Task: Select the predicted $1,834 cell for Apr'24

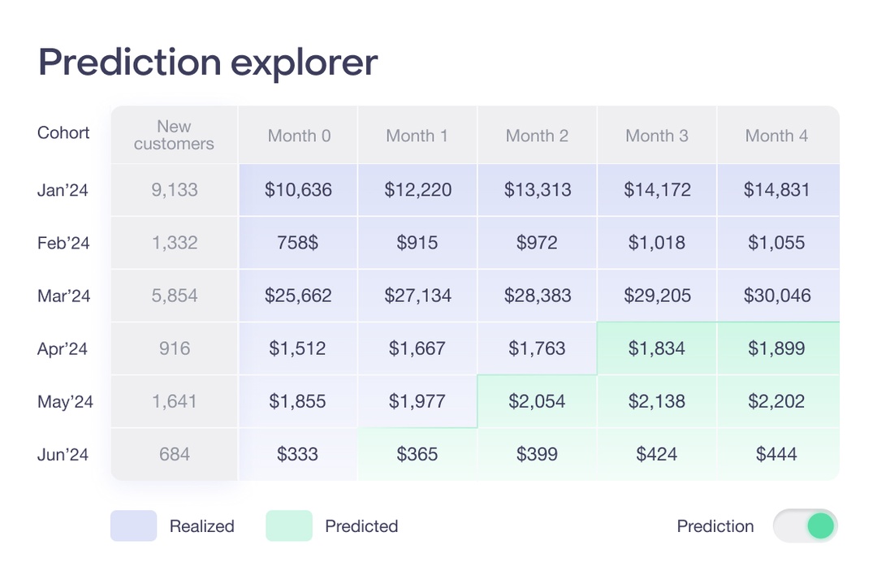Action: click(x=657, y=348)
